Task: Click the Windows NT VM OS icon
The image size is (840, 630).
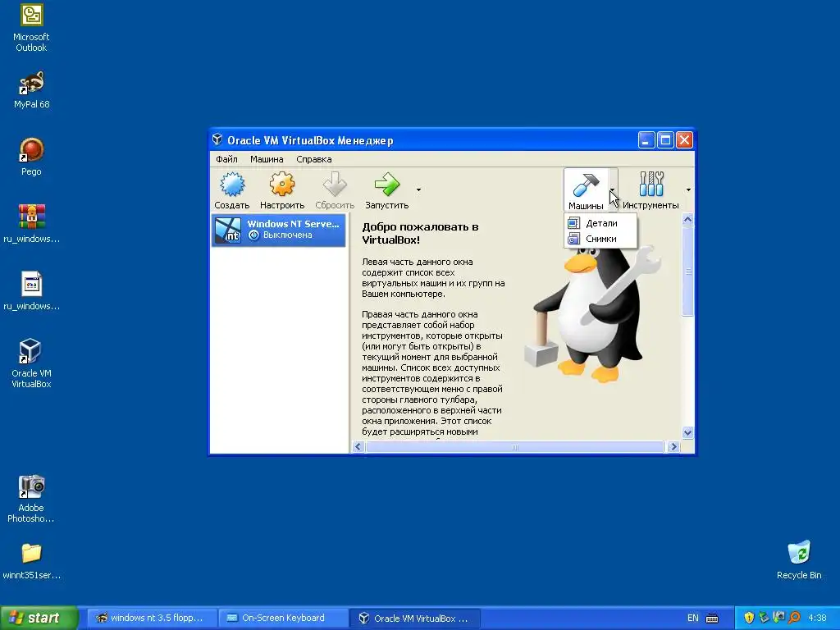Action: click(228, 230)
